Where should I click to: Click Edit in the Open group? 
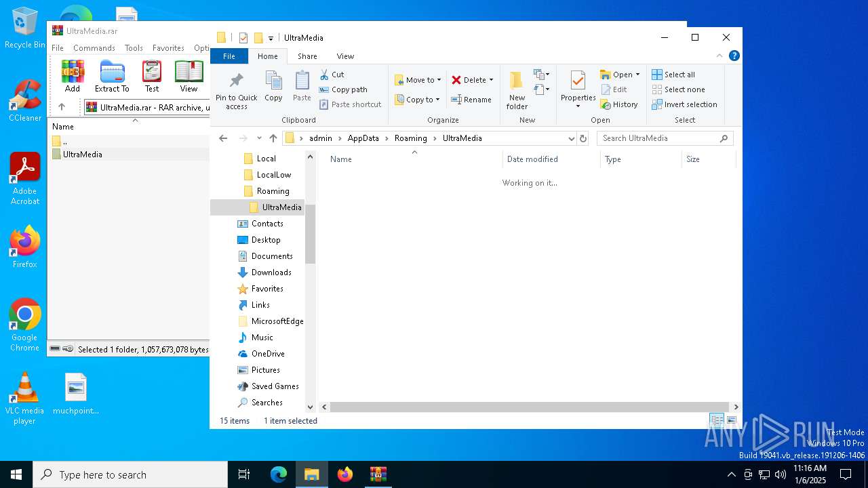click(x=614, y=89)
